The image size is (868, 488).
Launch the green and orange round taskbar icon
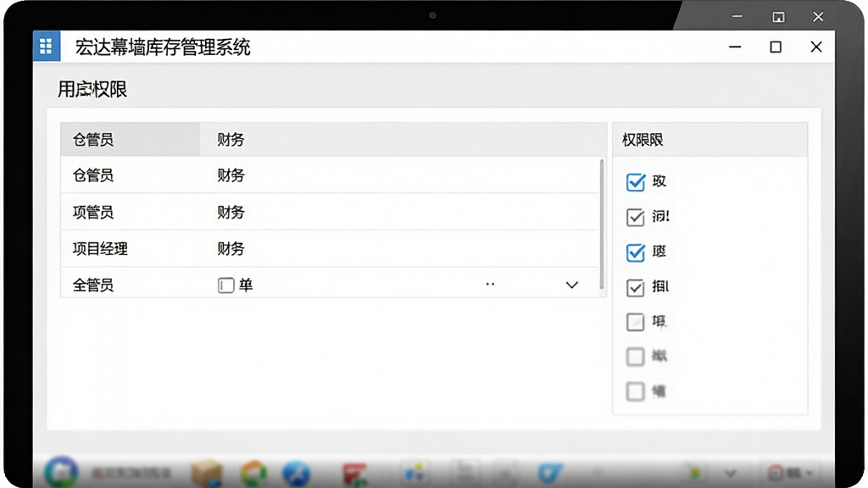[254, 474]
